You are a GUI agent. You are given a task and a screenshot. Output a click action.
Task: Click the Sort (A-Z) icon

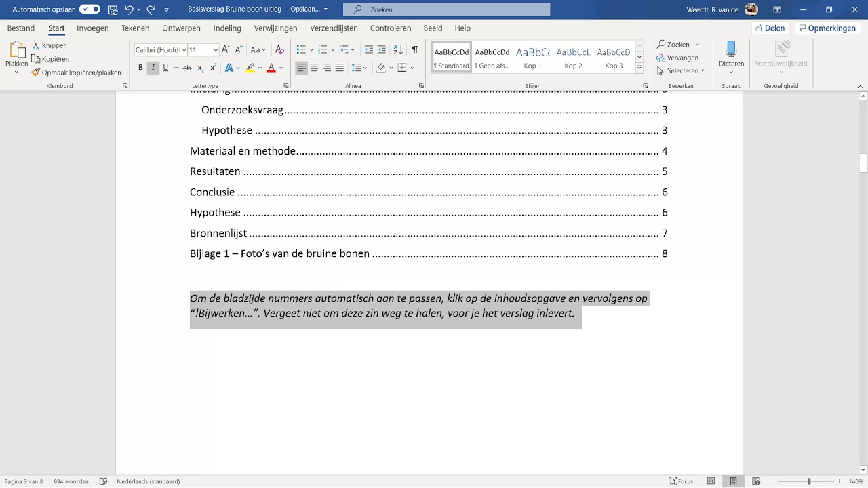(398, 50)
